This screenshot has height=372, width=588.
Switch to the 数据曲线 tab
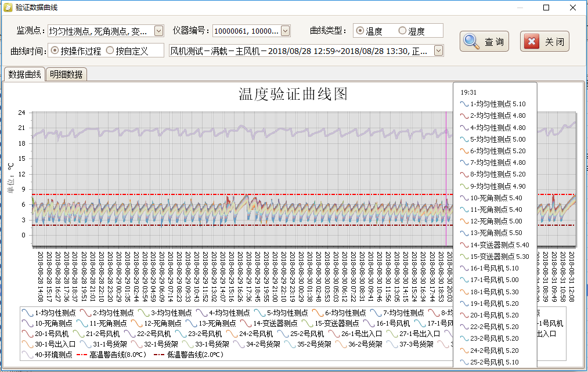(x=24, y=74)
